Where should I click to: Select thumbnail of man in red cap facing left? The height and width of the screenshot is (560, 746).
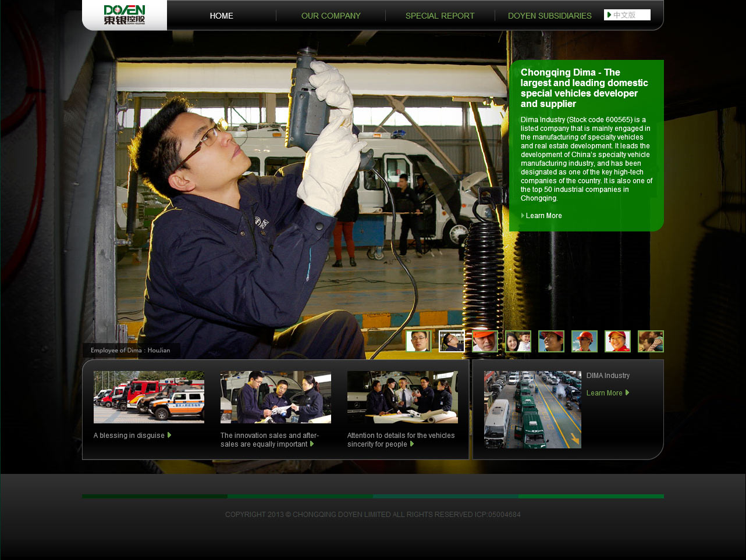[551, 341]
